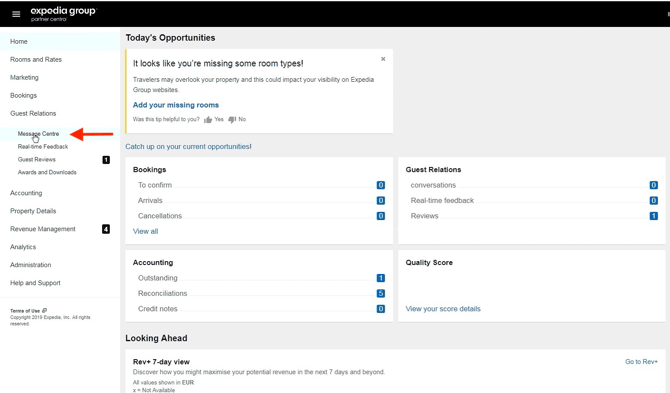
Task: Click the Rev+ 7-day view heading
Action: (x=161, y=362)
